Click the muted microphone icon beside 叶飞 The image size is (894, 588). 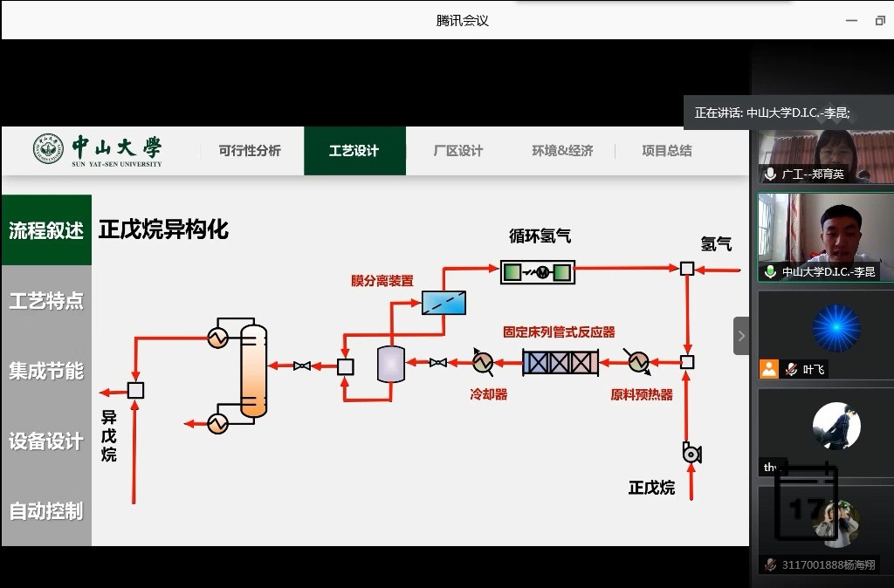pos(791,369)
